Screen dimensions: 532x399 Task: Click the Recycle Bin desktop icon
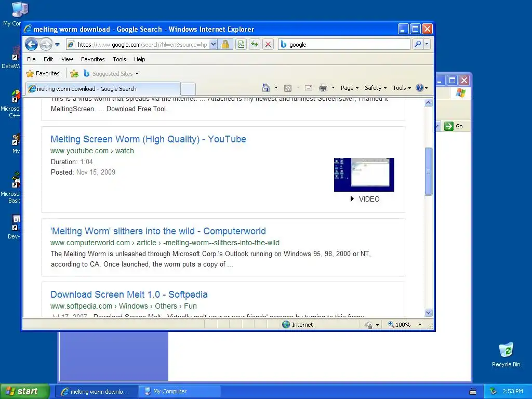pos(506,354)
